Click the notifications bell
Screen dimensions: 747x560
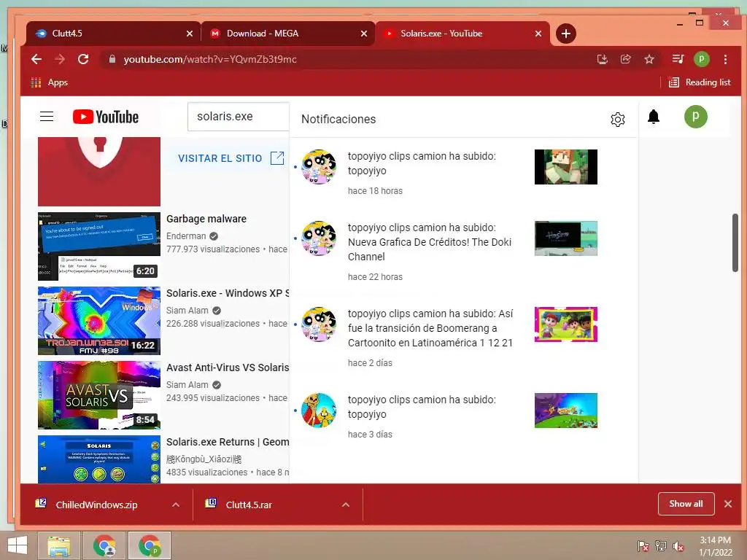(654, 117)
